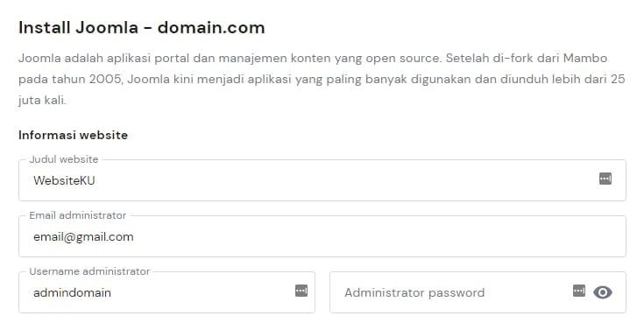
Task: Focus the Judul website input field
Action: click(x=322, y=180)
